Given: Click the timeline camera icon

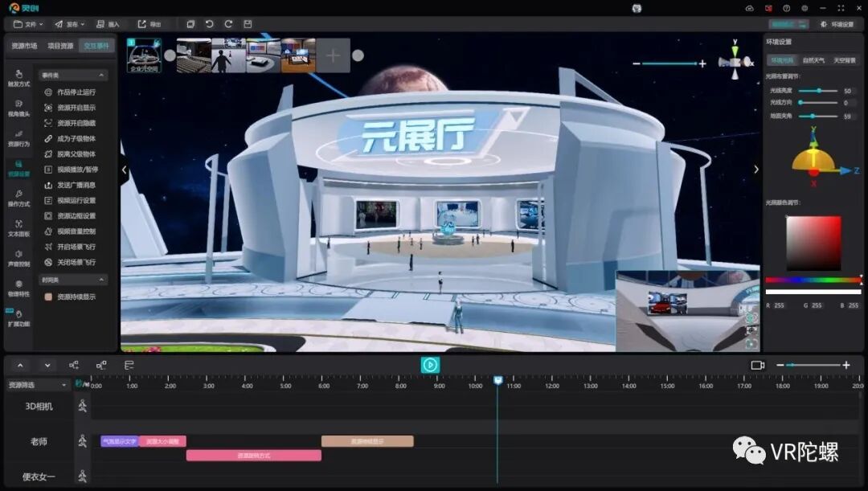Looking at the screenshot, I should [x=757, y=366].
